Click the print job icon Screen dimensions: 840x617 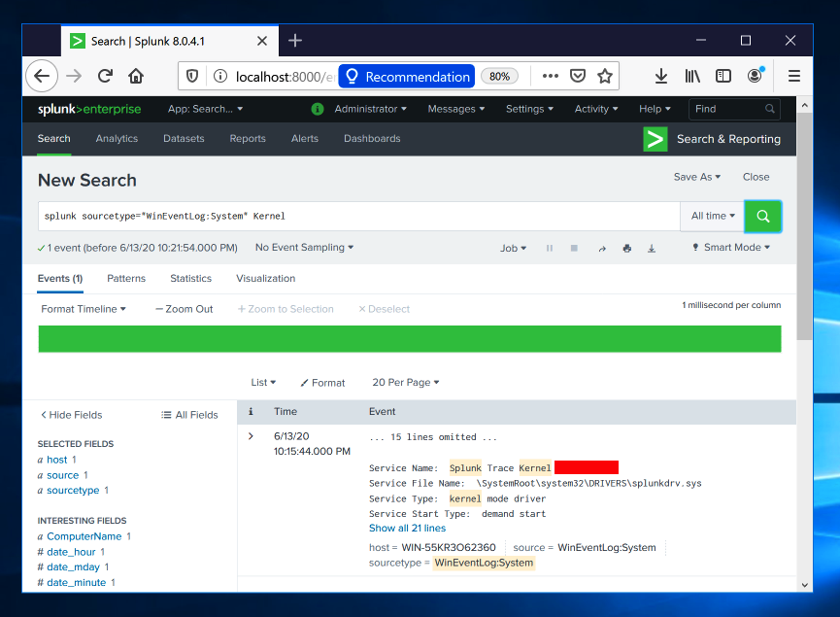[627, 249]
